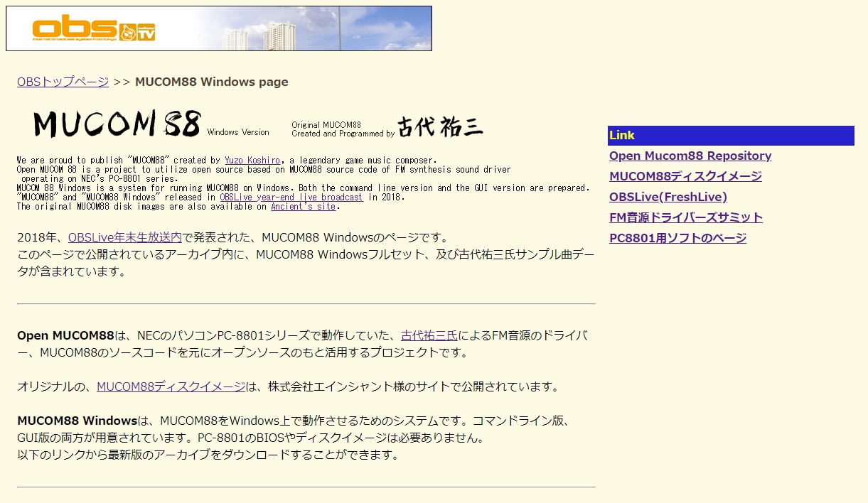Screen dimensions: 868x503
Task: Visit FM音源ドライバーズサミット sidebar link
Action: (686, 217)
